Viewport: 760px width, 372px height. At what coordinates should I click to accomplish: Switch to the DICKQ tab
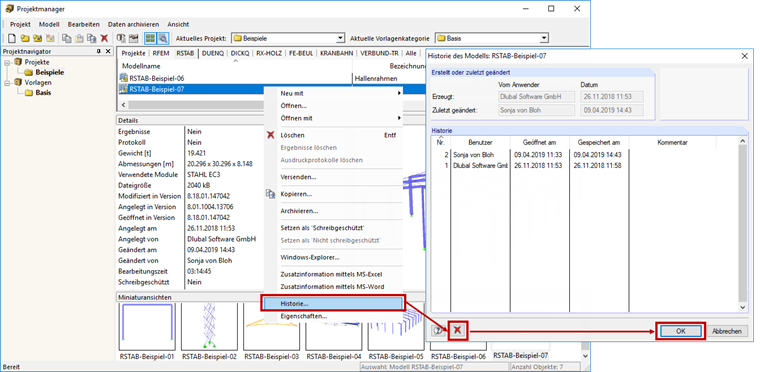pyautogui.click(x=240, y=53)
